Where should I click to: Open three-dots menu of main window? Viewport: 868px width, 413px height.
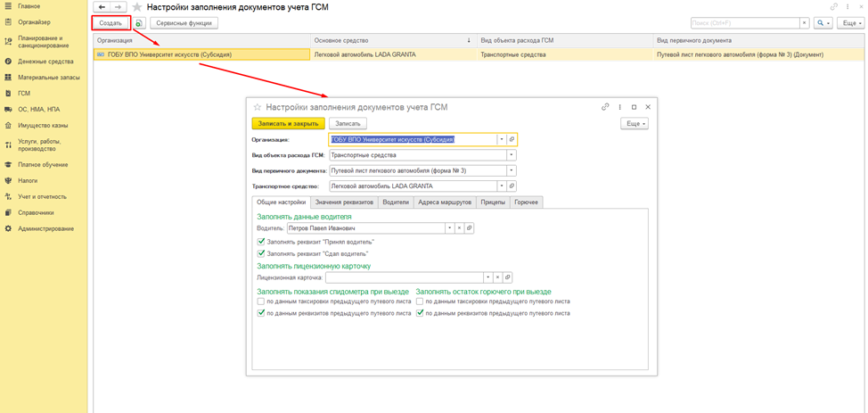(x=848, y=6)
